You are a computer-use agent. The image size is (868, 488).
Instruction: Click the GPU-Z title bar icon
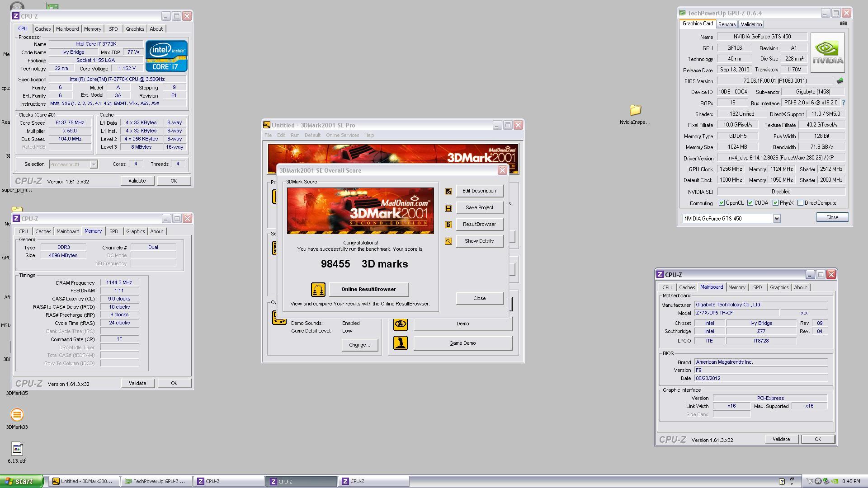[x=682, y=13]
